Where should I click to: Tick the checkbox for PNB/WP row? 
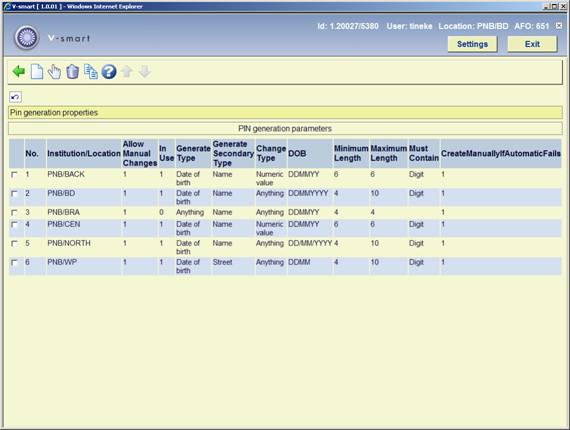[14, 262]
